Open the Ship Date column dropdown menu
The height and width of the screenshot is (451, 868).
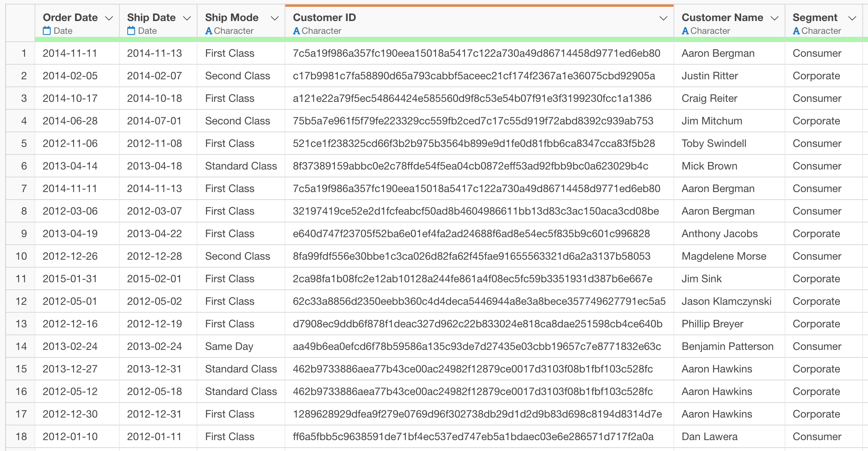(187, 18)
